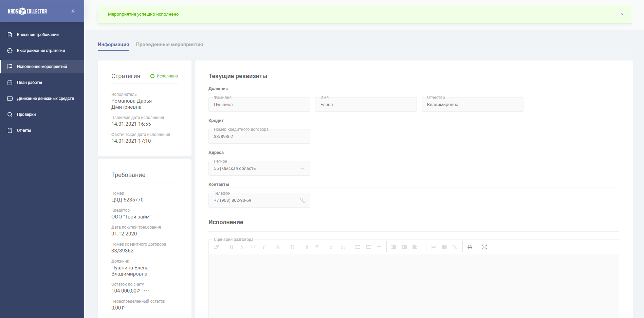Open the three-dots menu beside Остаток по счету
This screenshot has height=318, width=644.
click(x=146, y=291)
